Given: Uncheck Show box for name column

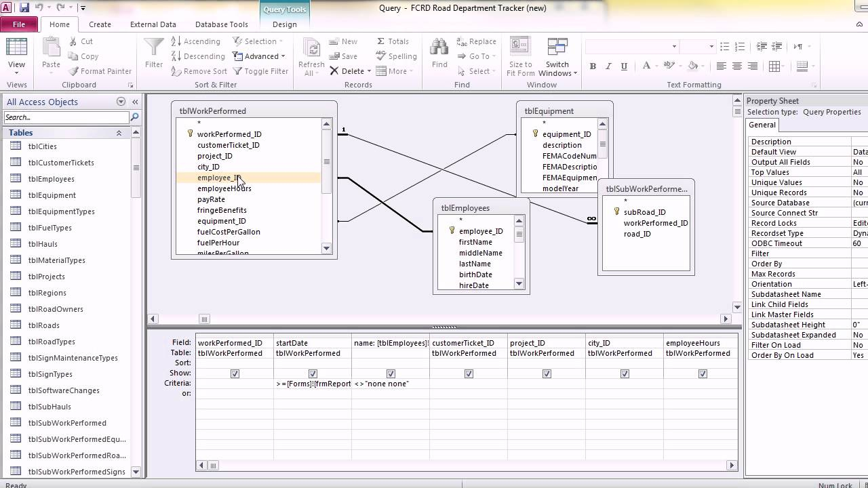Looking at the screenshot, I should (391, 373).
